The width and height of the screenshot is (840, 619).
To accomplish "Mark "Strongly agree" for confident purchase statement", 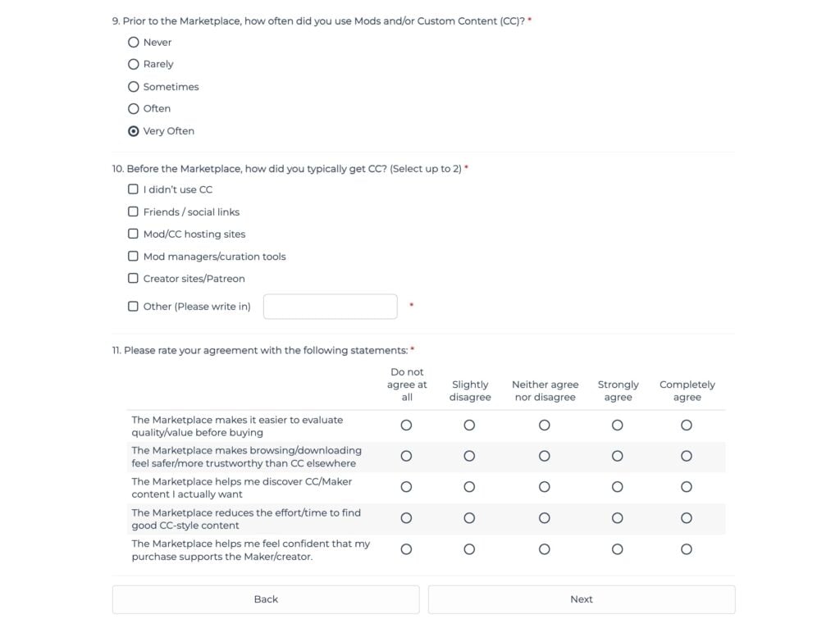I will click(x=618, y=549).
